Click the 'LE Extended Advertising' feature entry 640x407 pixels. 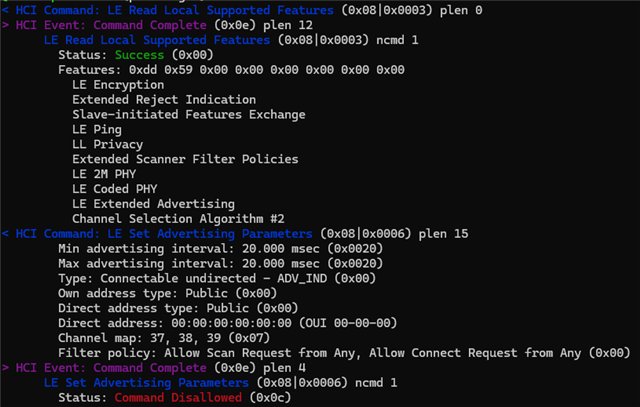coord(153,204)
